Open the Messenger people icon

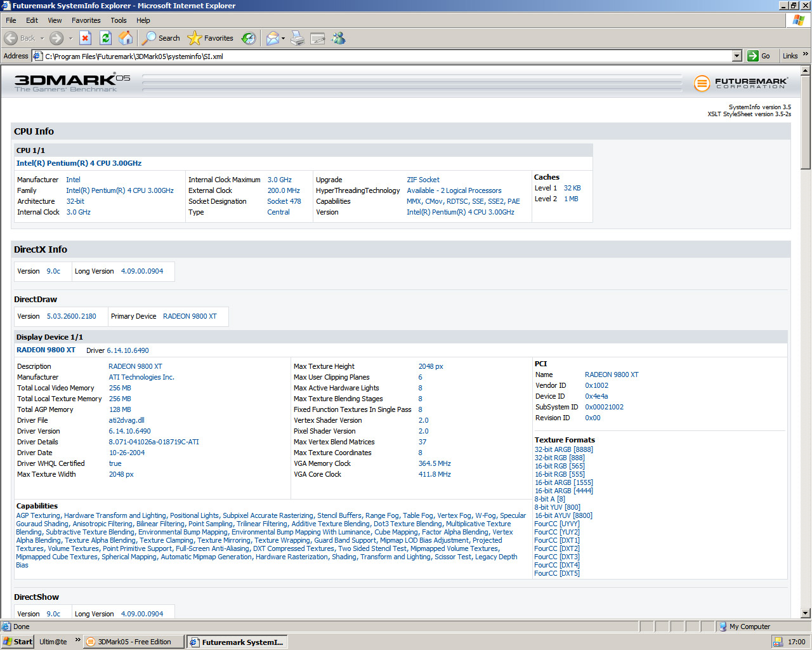(339, 38)
